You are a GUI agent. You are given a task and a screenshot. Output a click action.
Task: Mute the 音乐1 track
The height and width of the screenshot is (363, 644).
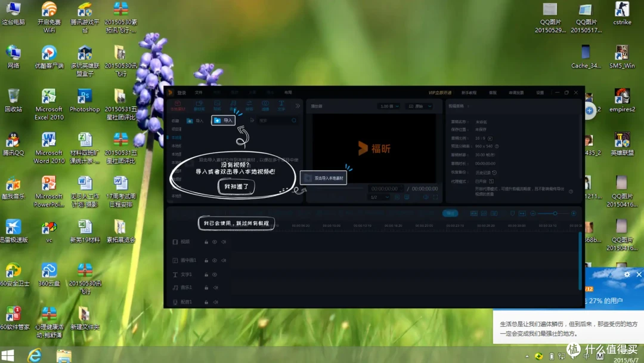(x=216, y=288)
